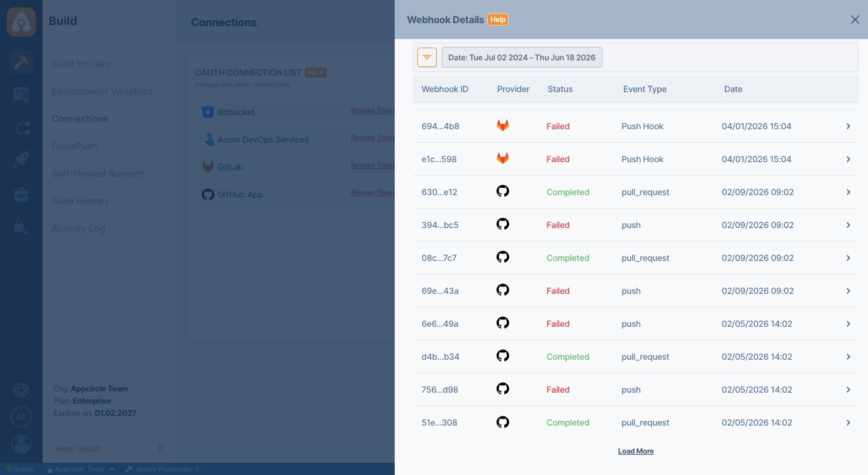Click the Event Type column header
Screen dimensions: 868x475
click(644, 89)
